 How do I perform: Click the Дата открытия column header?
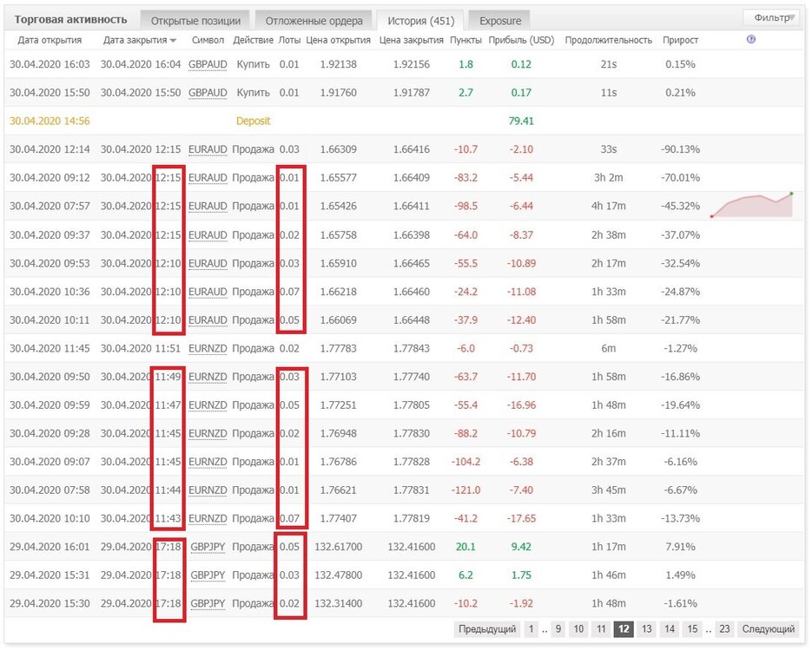[50, 40]
